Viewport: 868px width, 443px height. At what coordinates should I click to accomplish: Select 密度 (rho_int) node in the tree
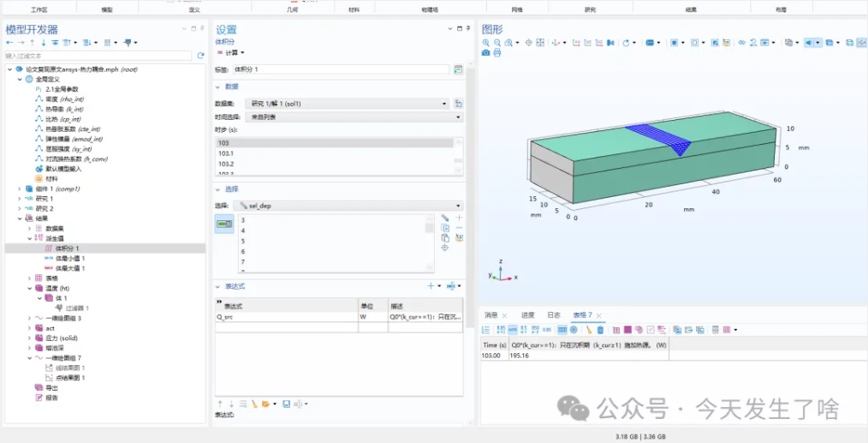tap(64, 99)
